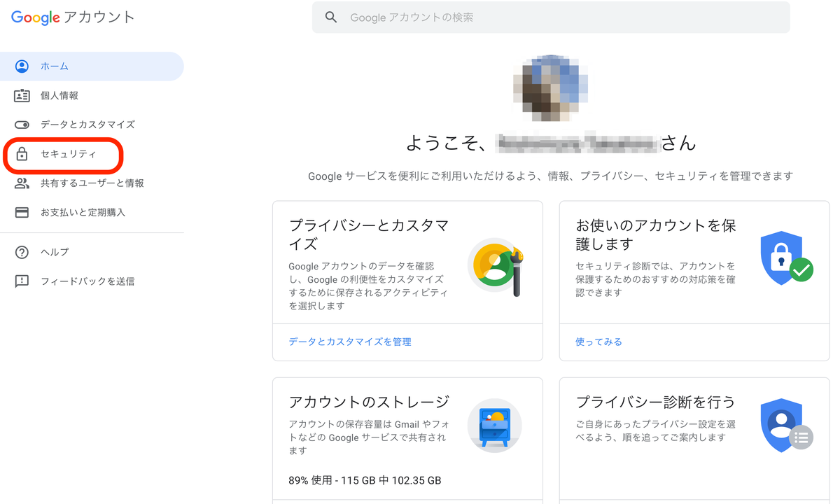Click the ヘルプ question mark icon
This screenshot has width=840, height=504.
click(22, 252)
